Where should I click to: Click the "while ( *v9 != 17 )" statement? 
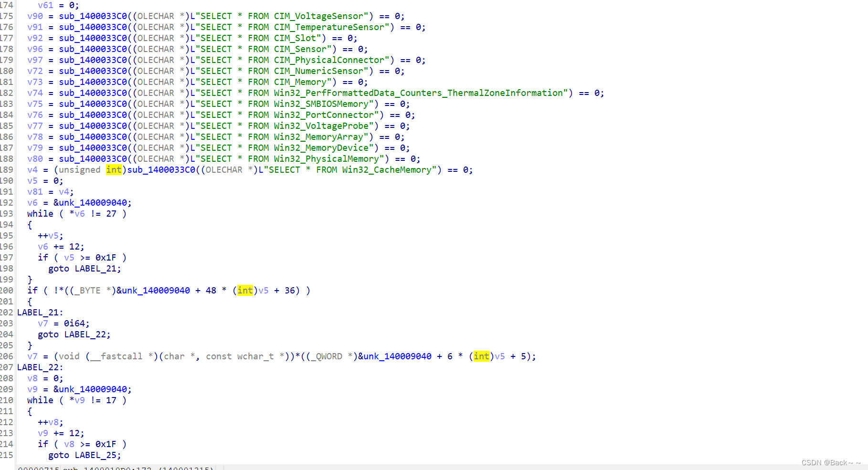pyautogui.click(x=77, y=400)
